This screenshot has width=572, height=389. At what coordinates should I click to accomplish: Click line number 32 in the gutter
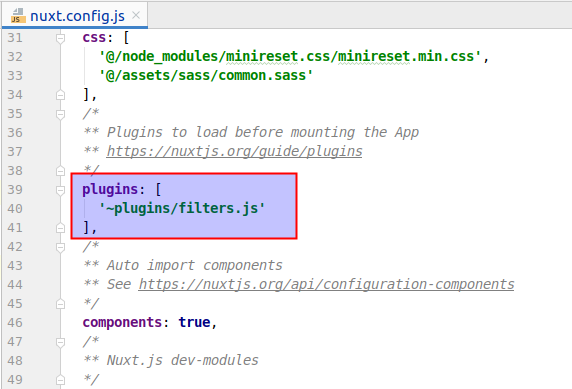pyautogui.click(x=15, y=57)
